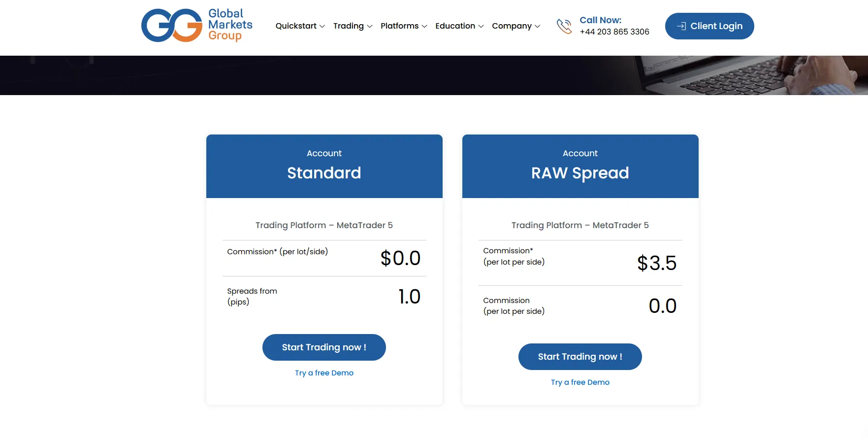Screen dimensions: 868x439
Task: Expand the Education chevron arrow
Action: pos(481,26)
